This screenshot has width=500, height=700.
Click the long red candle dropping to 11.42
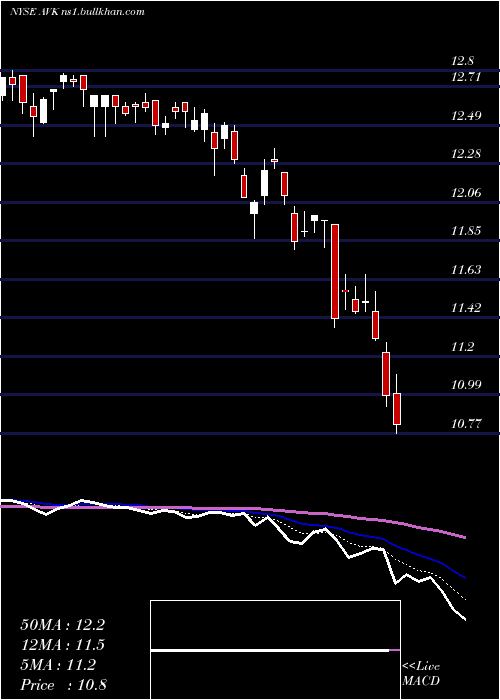click(335, 271)
